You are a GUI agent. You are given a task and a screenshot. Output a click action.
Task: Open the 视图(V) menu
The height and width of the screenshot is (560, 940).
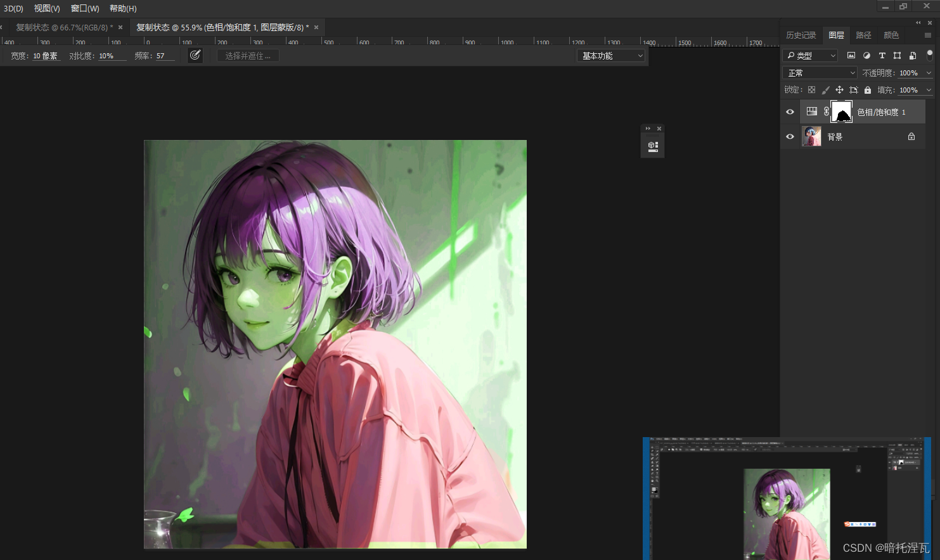coord(47,8)
